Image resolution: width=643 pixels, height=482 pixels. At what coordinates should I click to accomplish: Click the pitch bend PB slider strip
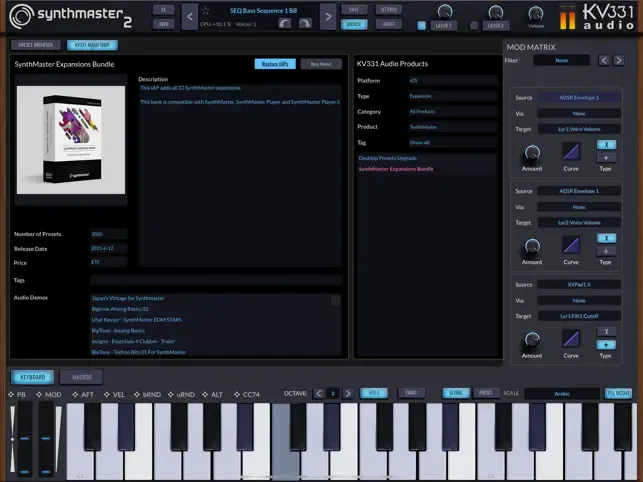click(24, 439)
